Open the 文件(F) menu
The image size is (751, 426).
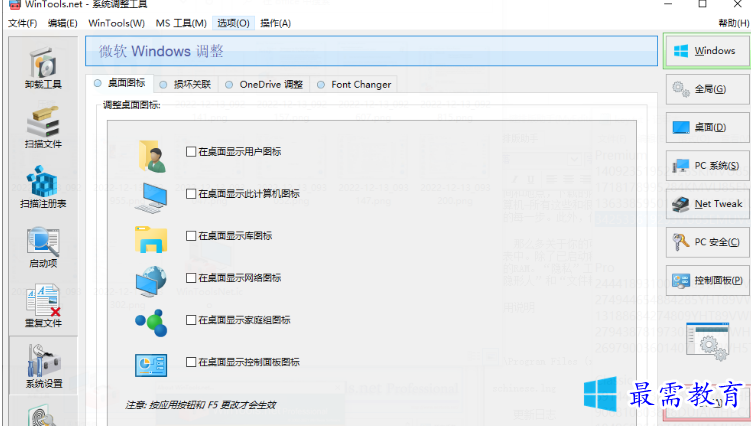pyautogui.click(x=23, y=23)
